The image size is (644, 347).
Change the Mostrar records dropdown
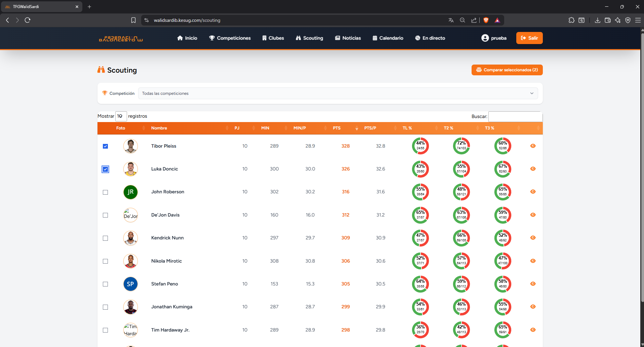pyautogui.click(x=121, y=116)
